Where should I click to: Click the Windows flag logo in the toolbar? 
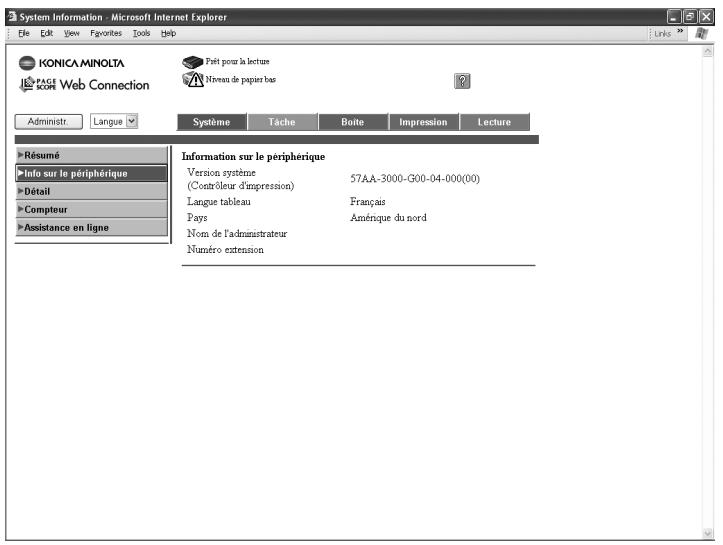click(x=702, y=33)
